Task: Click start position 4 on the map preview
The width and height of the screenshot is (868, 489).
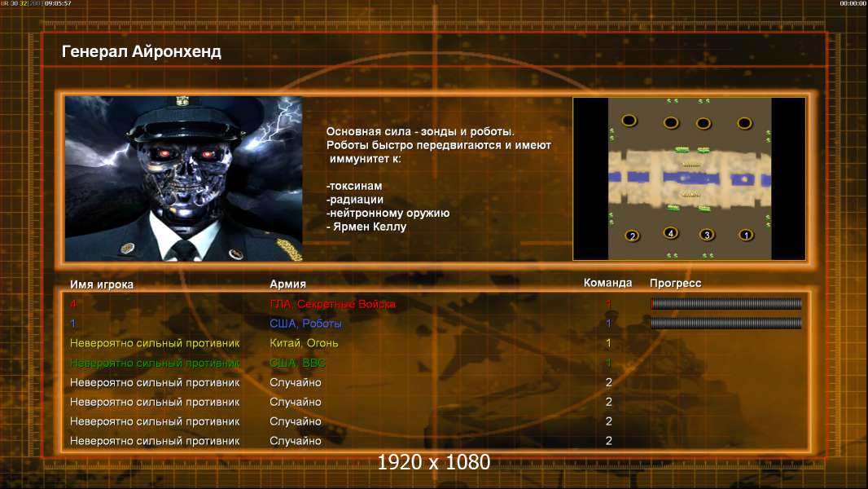Action: pyautogui.click(x=670, y=233)
